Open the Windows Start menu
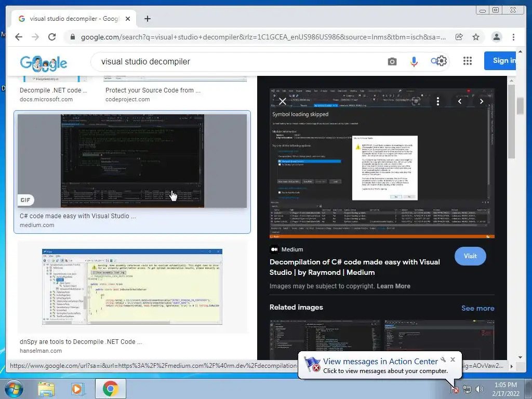This screenshot has width=532, height=399. 13,389
